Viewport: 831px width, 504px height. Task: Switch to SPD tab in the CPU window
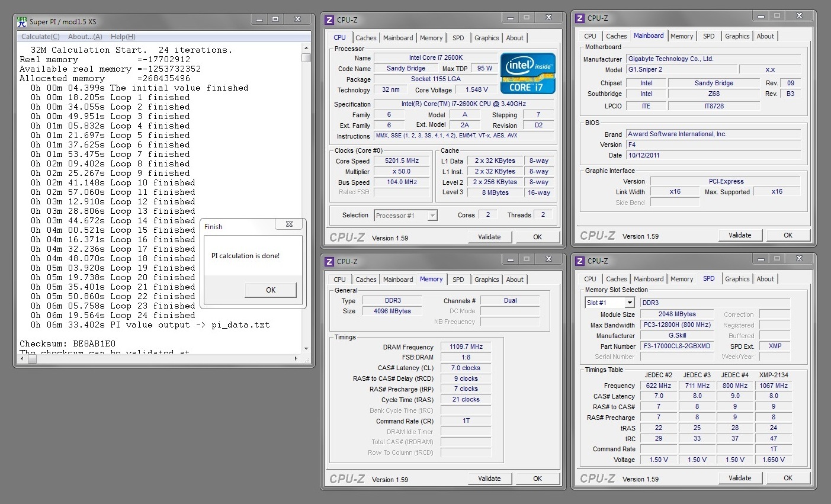458,38
